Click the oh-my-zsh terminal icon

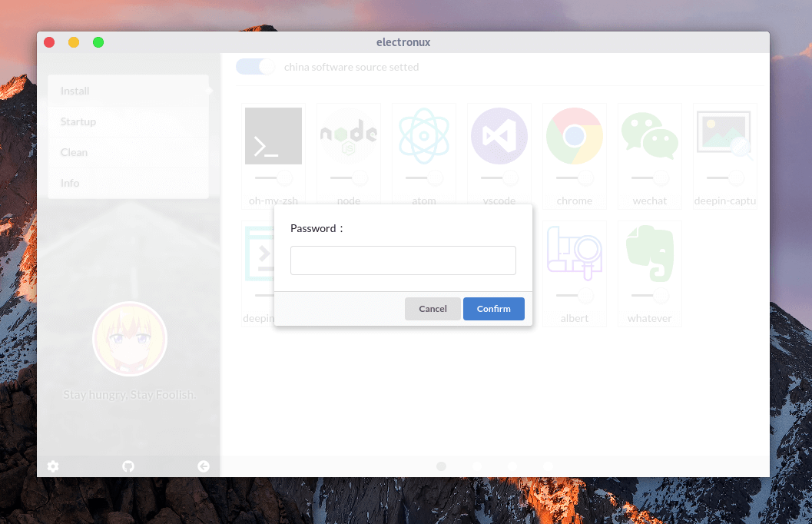click(x=273, y=136)
